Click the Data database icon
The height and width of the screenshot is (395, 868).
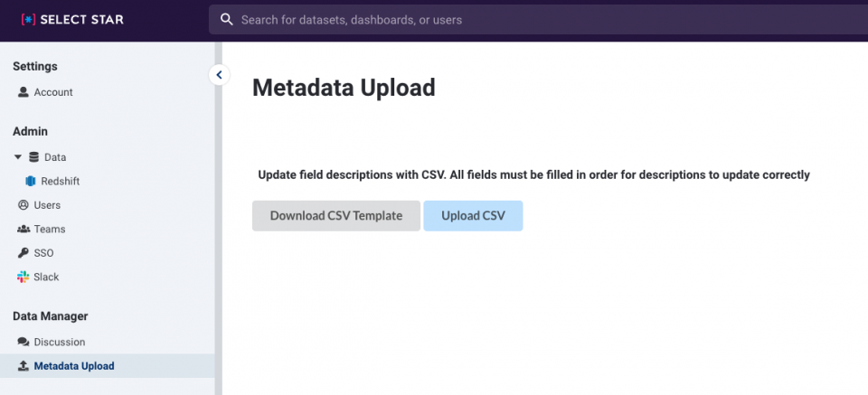tap(33, 157)
